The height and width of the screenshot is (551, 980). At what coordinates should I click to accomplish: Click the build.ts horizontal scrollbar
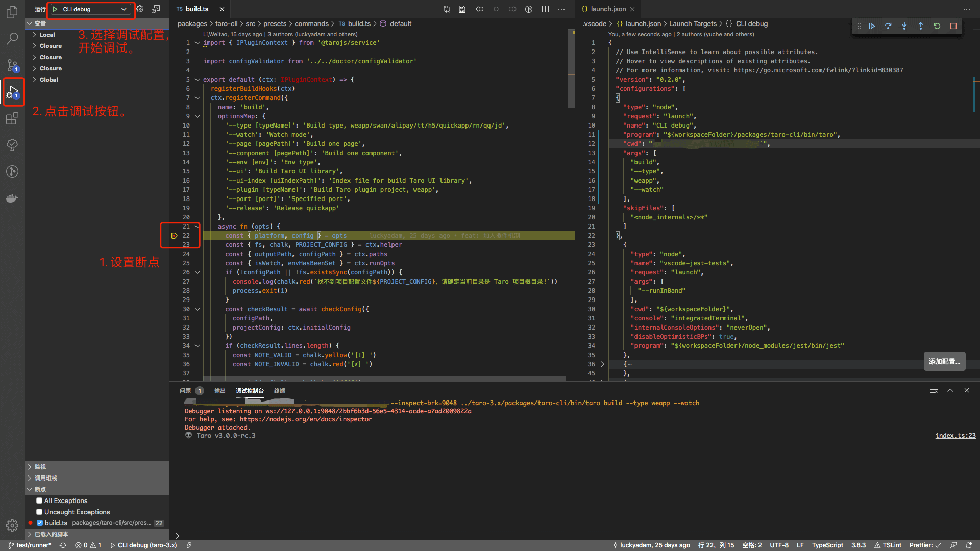[x=384, y=379]
